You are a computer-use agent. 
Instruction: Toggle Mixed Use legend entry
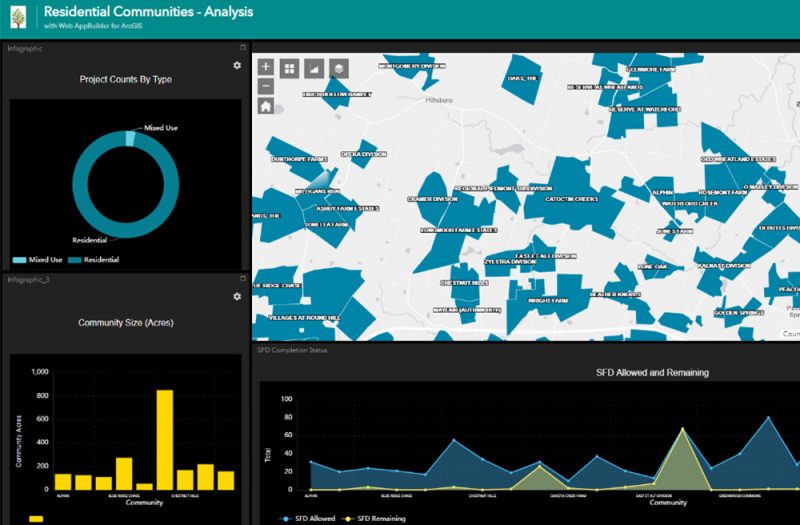[x=37, y=260]
